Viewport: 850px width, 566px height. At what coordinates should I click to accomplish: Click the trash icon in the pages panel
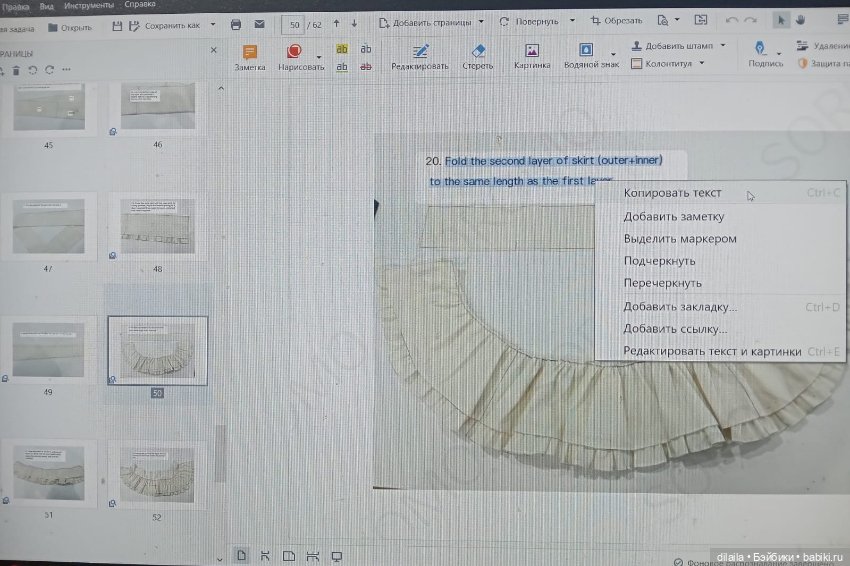click(x=16, y=70)
